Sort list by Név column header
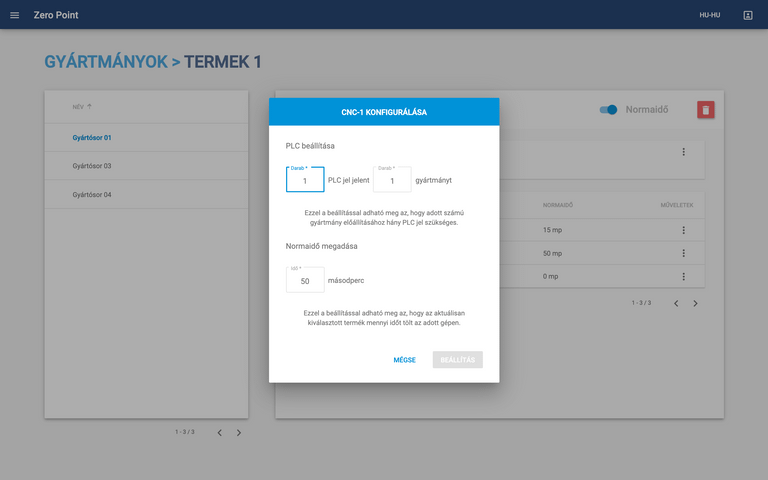768x480 pixels. pos(82,106)
